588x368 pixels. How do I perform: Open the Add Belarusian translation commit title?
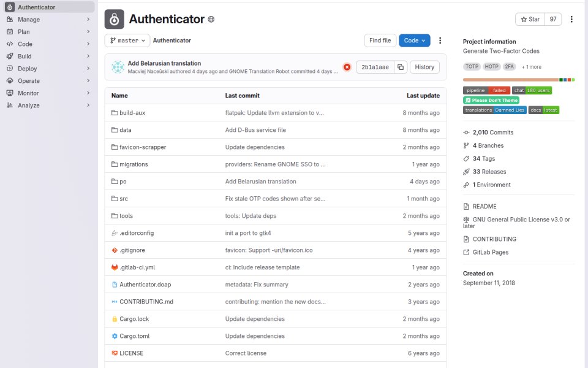(164, 63)
